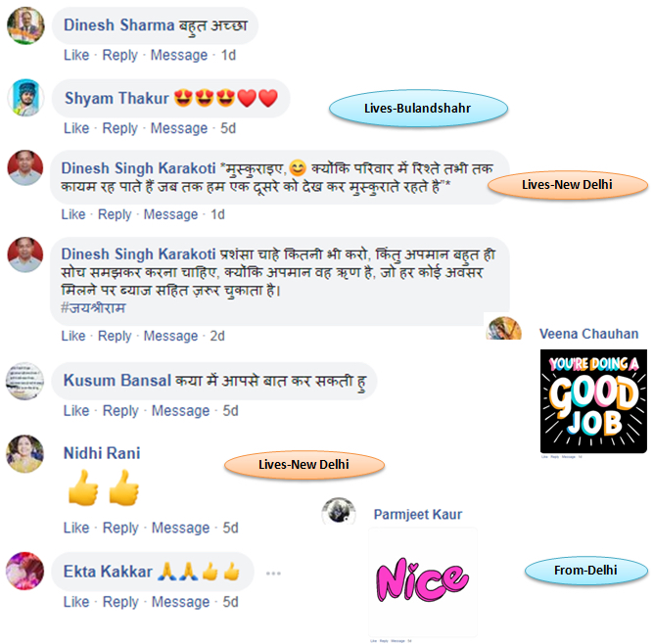This screenshot has width=654, height=644.
Task: Click the #जयश्रीराम hashtag
Action: pos(93,308)
